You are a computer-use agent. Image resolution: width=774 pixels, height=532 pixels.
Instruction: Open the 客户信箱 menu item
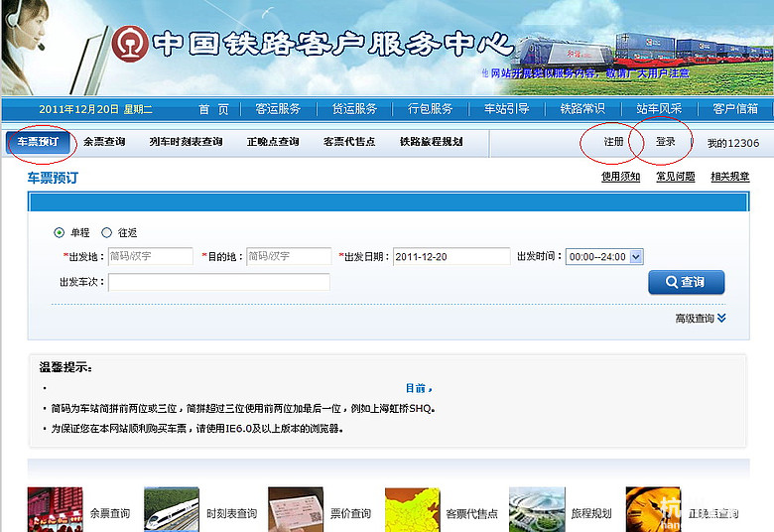point(735,108)
